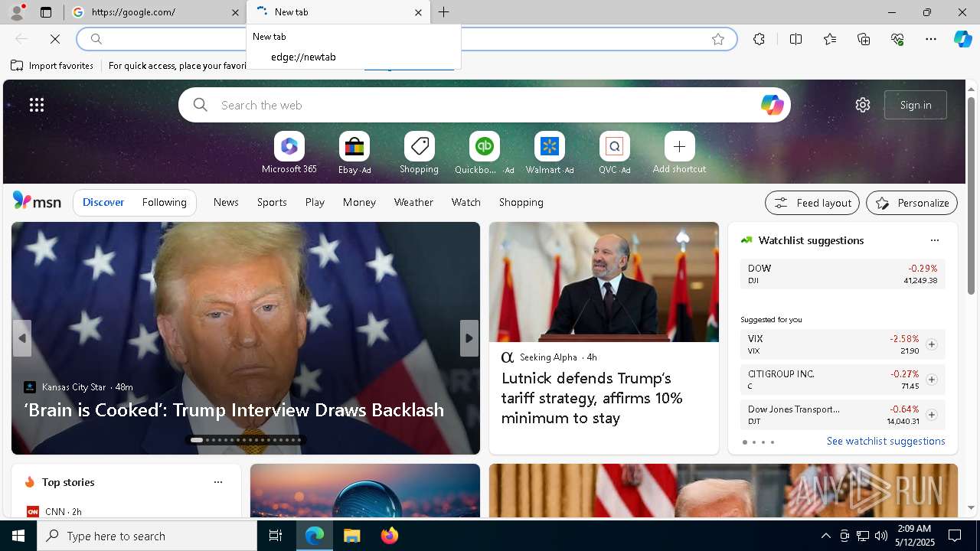Click the taskbar search box
This screenshot has width=980, height=551.
147,536
